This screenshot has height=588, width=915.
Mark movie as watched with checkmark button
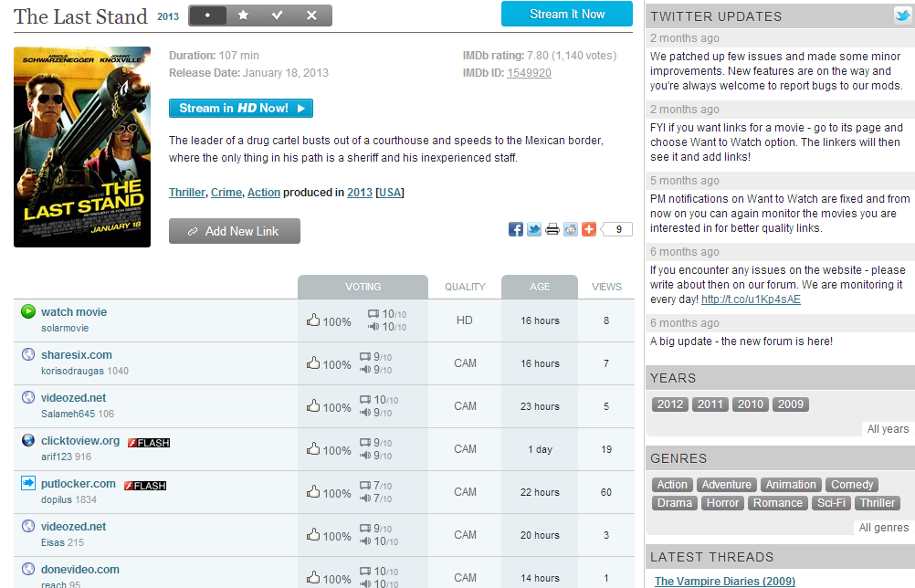[x=278, y=16]
